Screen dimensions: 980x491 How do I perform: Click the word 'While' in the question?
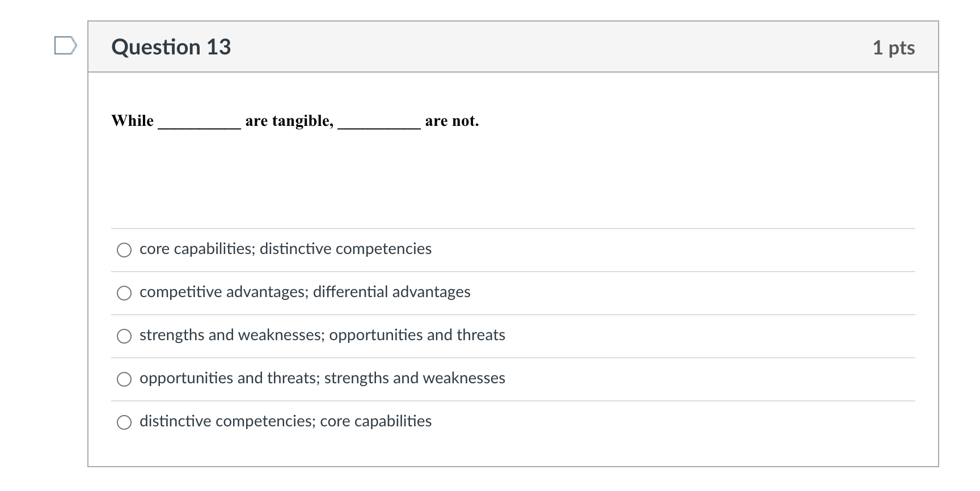coord(132,120)
